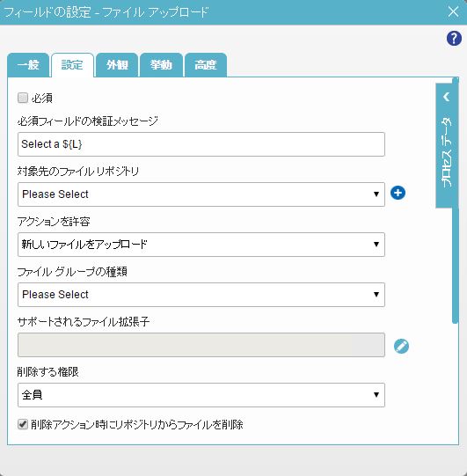Viewport: 467px width, 476px height.
Task: Click the サポートされるファイル拡張子 text box
Action: pos(201,345)
